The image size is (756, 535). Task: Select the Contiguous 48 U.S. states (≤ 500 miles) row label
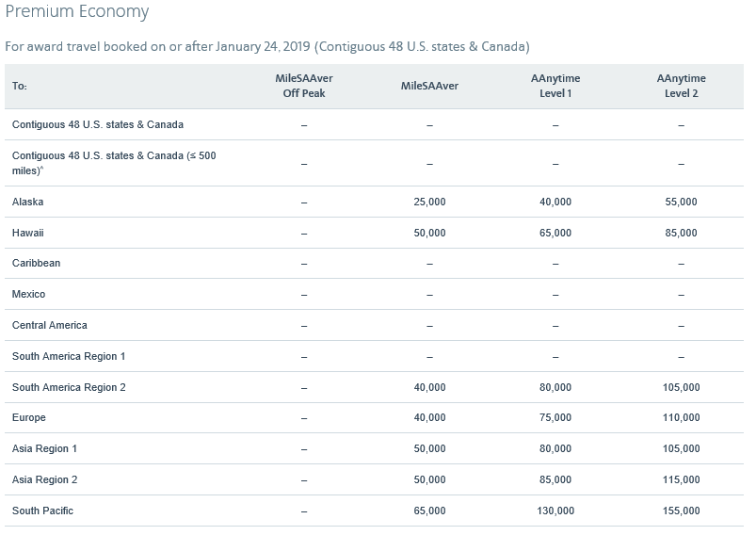point(114,163)
